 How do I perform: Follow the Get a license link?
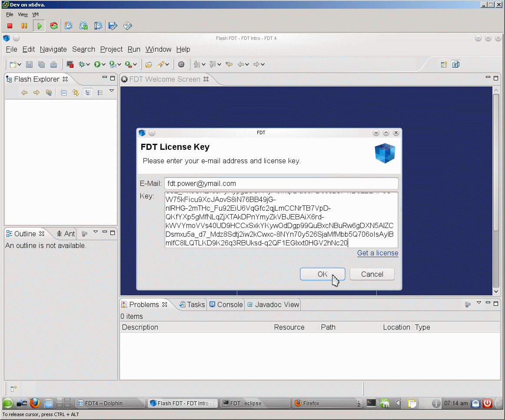[x=378, y=253]
